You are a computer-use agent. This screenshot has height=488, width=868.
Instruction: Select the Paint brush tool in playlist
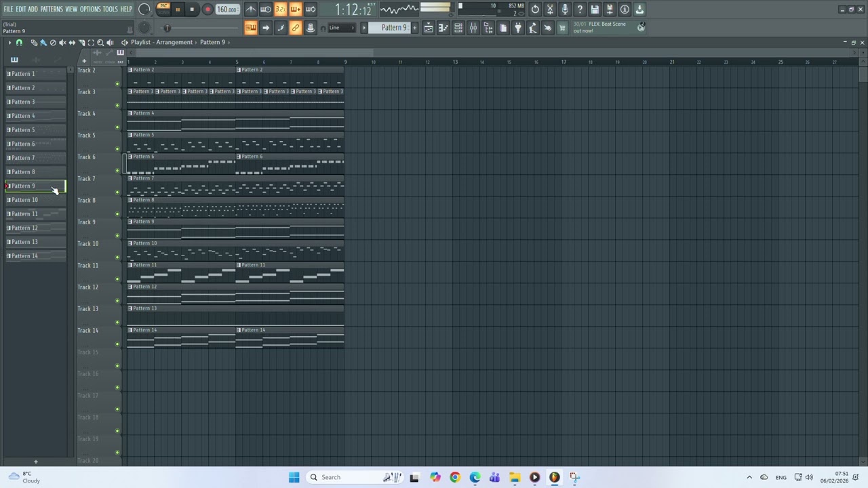(x=43, y=43)
